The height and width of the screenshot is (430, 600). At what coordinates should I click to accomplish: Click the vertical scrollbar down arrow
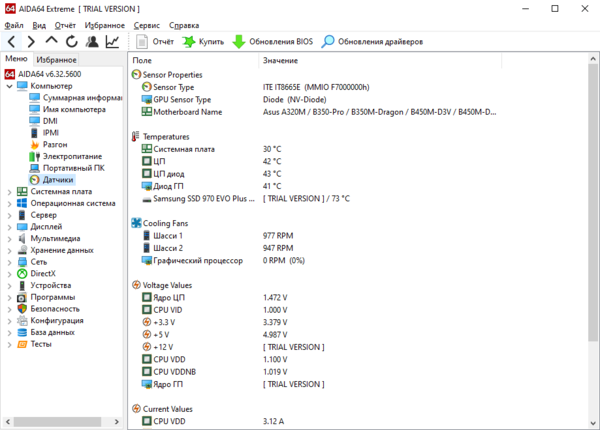[593, 423]
